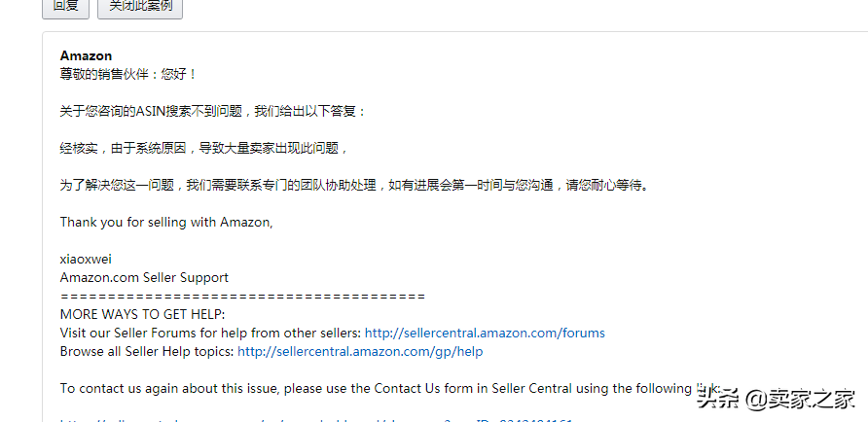Open the partially visible case link at bottom

(315, 420)
